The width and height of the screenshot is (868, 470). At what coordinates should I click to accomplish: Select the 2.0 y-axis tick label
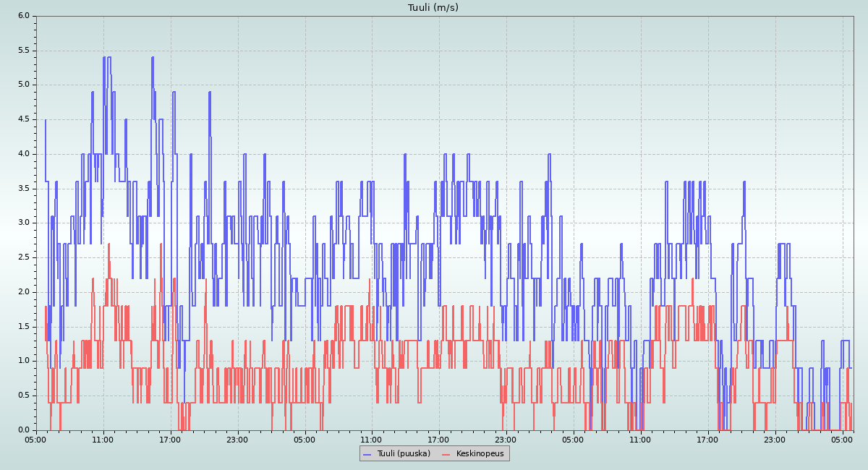click(24, 292)
